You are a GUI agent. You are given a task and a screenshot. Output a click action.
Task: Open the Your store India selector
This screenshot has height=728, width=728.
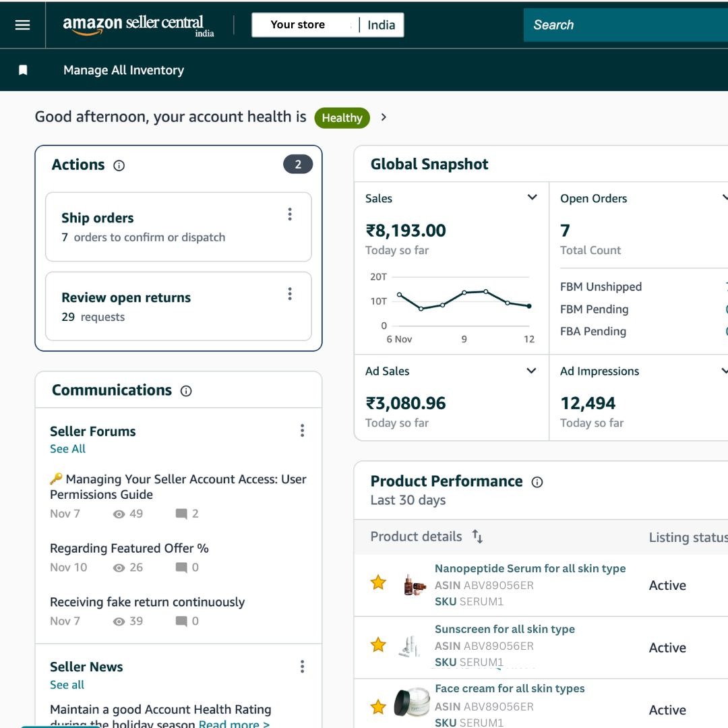(x=328, y=25)
